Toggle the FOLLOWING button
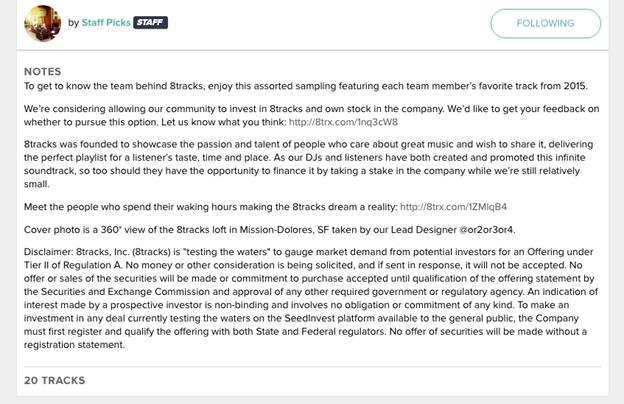 545,23
